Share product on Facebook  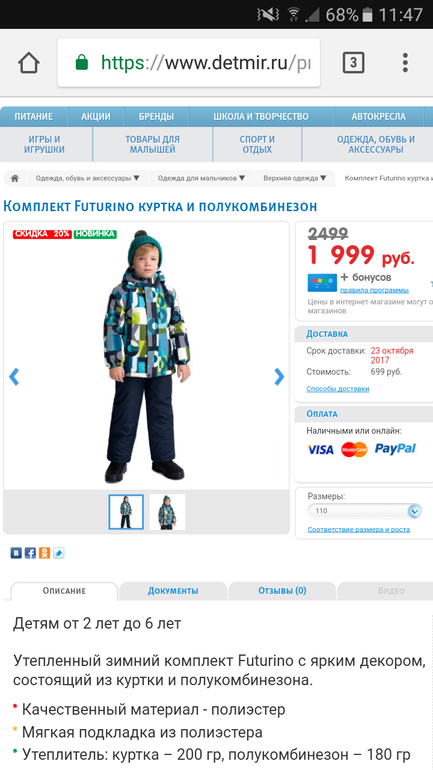30,553
